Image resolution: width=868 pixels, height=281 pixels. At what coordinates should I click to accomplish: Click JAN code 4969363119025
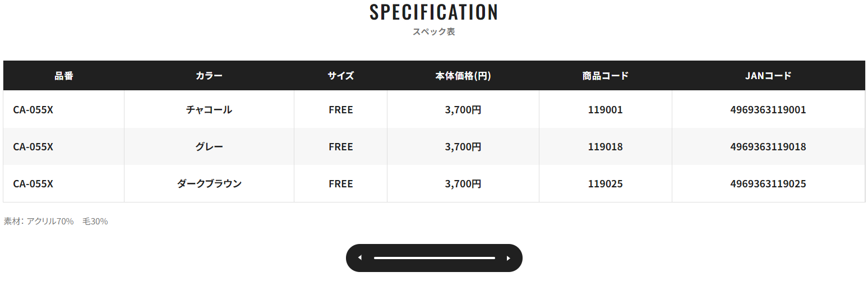coord(768,184)
